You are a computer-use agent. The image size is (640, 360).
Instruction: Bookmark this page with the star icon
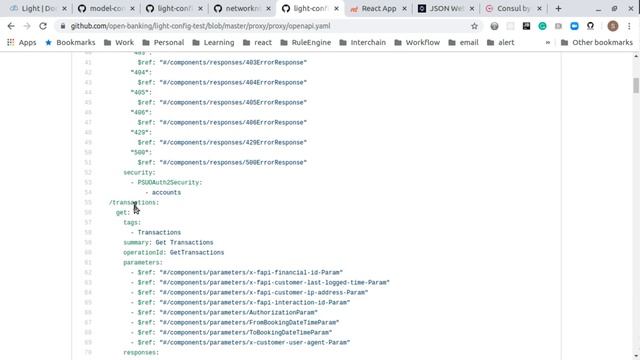[474, 26]
